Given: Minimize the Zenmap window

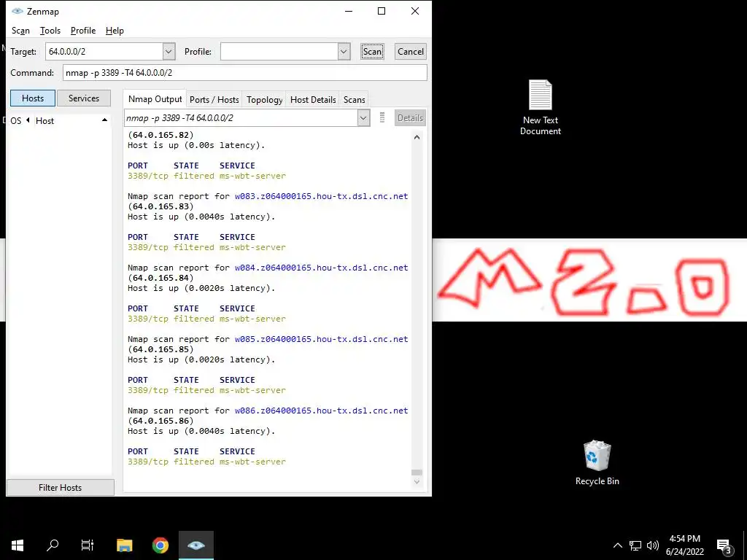Looking at the screenshot, I should [x=349, y=11].
